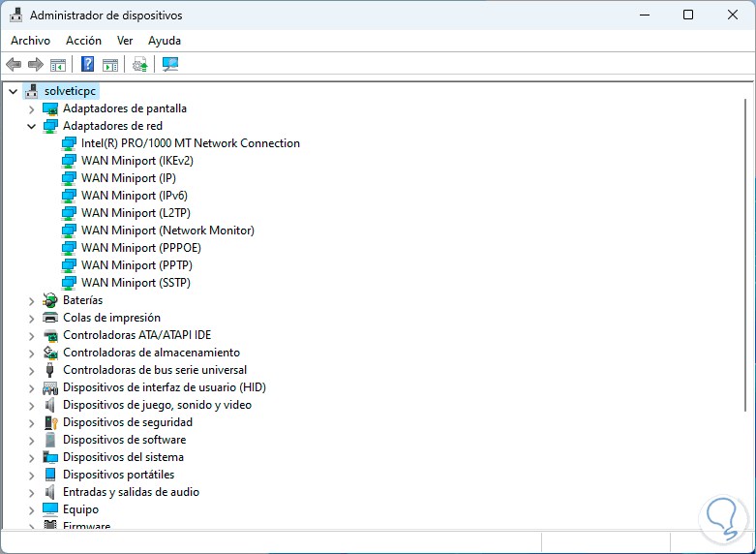Click the USB controller plug icon

tap(50, 370)
